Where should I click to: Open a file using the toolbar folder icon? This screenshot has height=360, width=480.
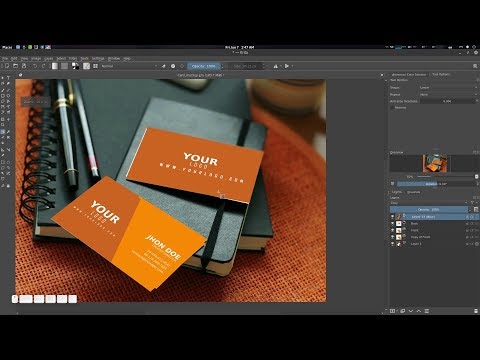(x=15, y=66)
